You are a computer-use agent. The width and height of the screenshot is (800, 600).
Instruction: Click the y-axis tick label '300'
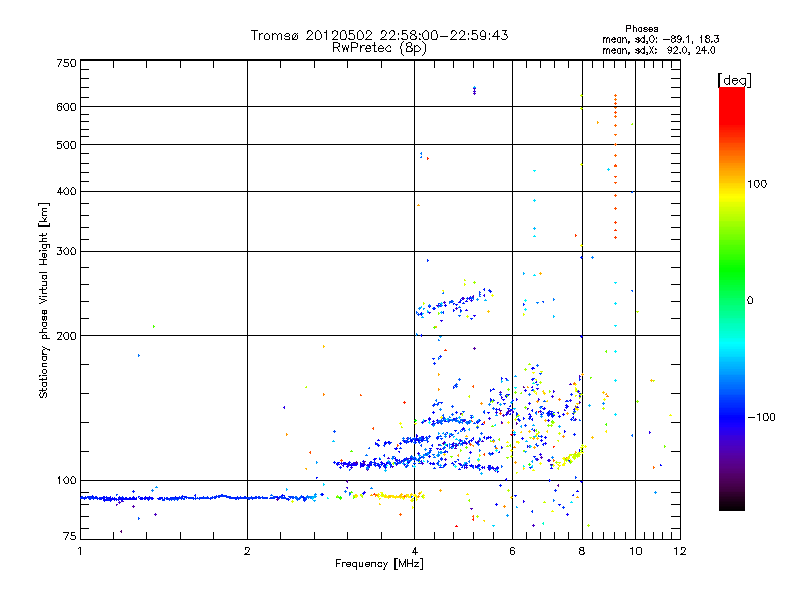coord(66,251)
